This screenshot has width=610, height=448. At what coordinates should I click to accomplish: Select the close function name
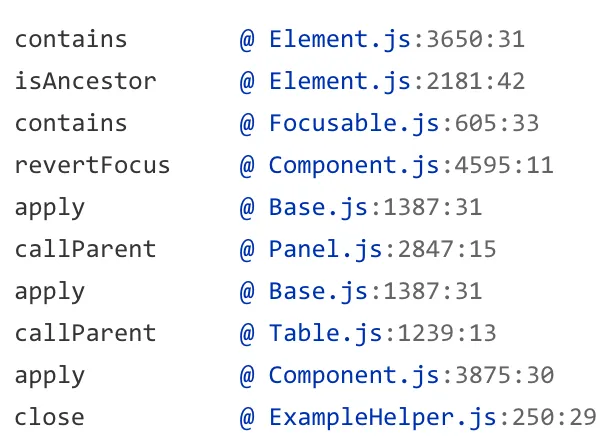pyautogui.click(x=49, y=417)
